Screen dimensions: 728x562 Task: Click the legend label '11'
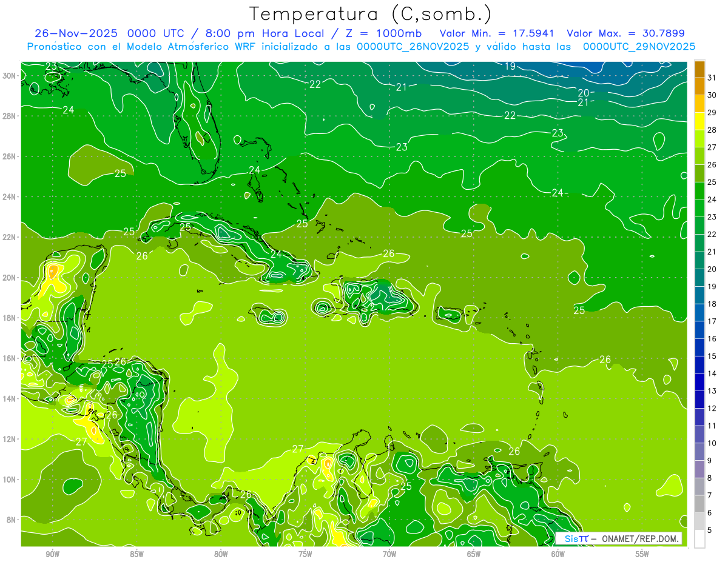(x=712, y=426)
